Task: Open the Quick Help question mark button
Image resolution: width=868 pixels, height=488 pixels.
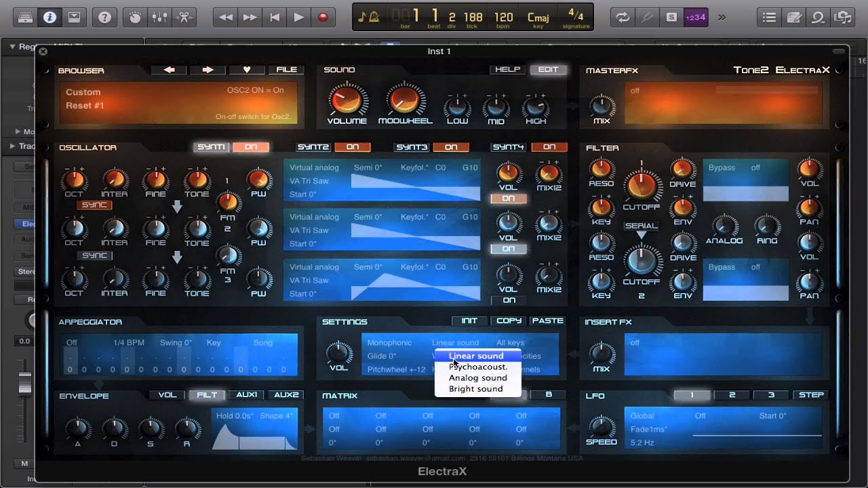Action: click(104, 18)
